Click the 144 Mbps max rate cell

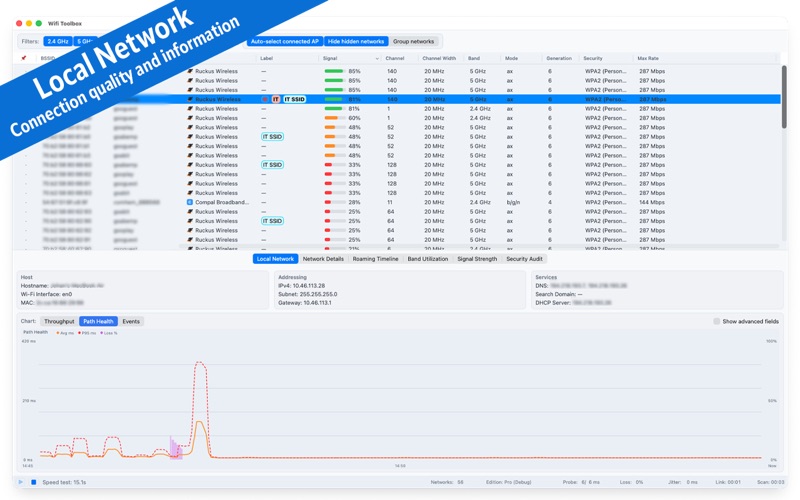652,203
